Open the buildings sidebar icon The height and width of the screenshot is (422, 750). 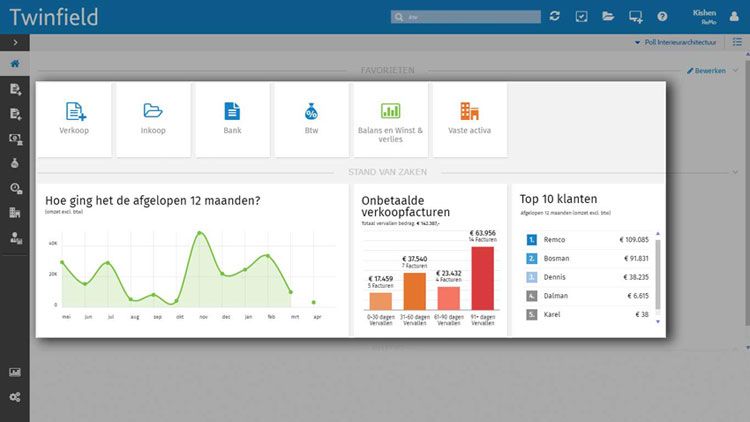pyautogui.click(x=15, y=213)
